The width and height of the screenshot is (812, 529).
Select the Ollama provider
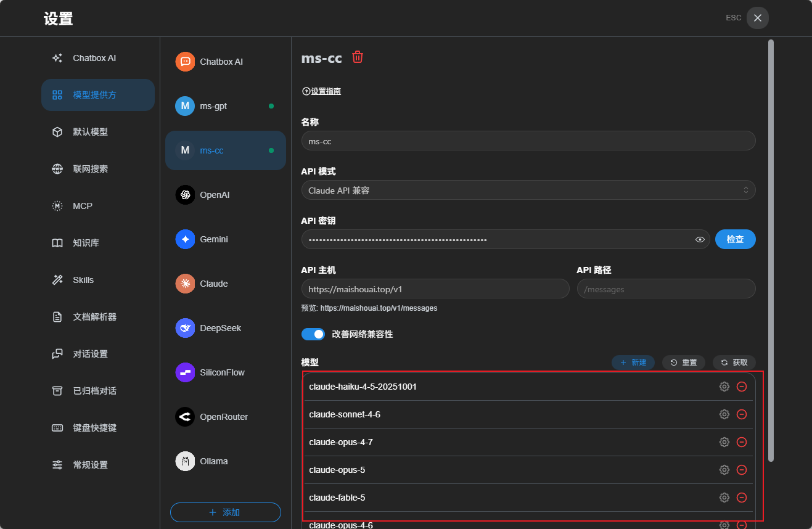point(226,461)
